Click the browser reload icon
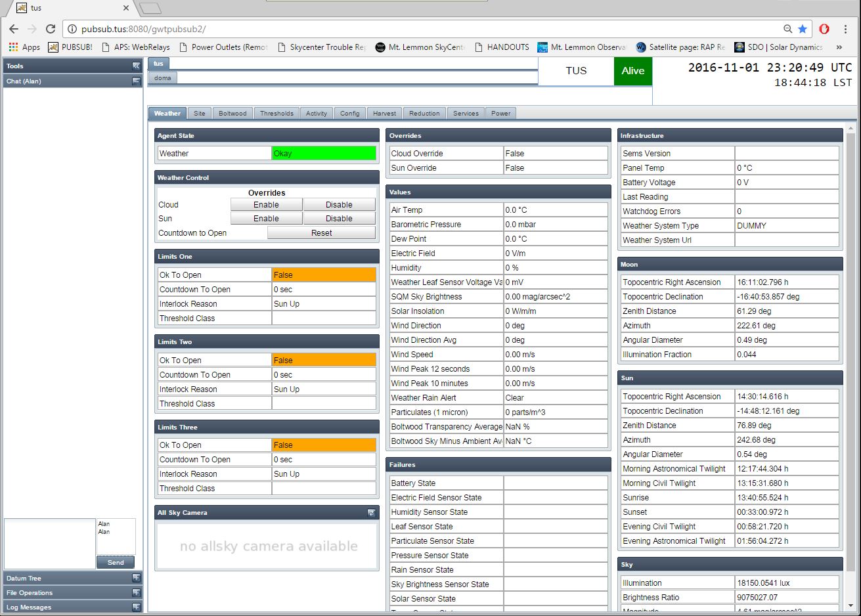 click(51, 29)
